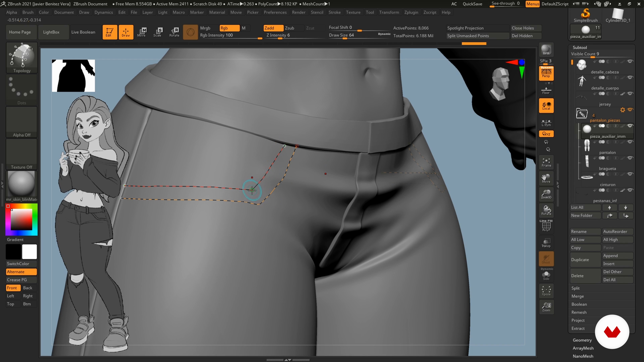Click the BPR render icon
Viewport: 644px width, 362px height.
(x=546, y=50)
